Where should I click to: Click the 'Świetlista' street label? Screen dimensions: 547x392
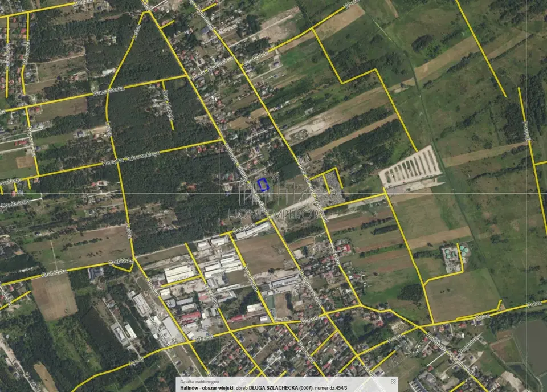[245, 228]
